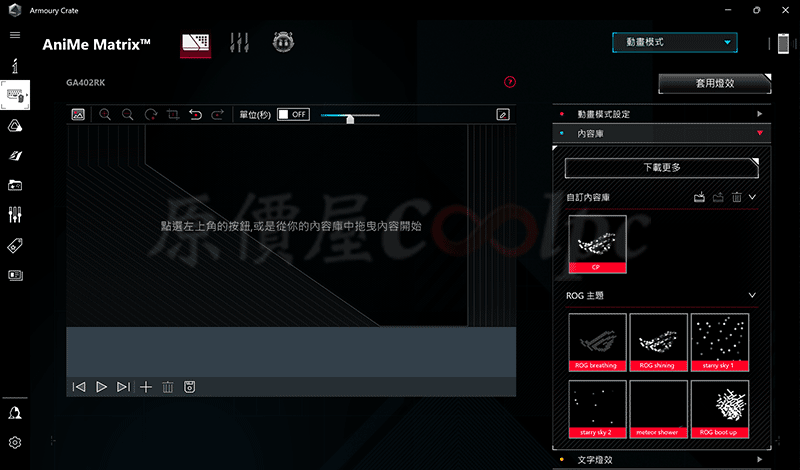The width and height of the screenshot is (800, 470).
Task: Jump to next frame in timeline
Action: 123,387
